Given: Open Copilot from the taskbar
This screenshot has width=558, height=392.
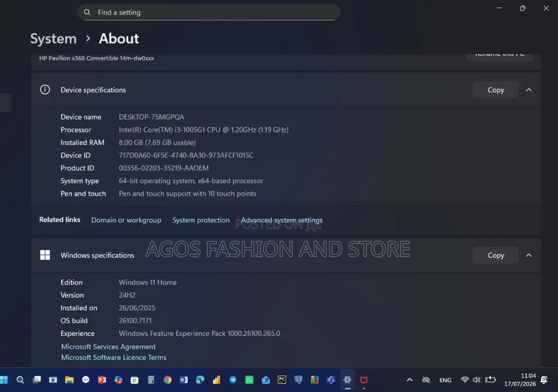Looking at the screenshot, I should 118,380.
